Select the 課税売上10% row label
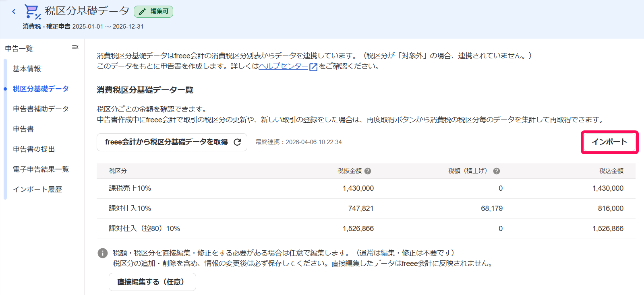 [x=130, y=188]
